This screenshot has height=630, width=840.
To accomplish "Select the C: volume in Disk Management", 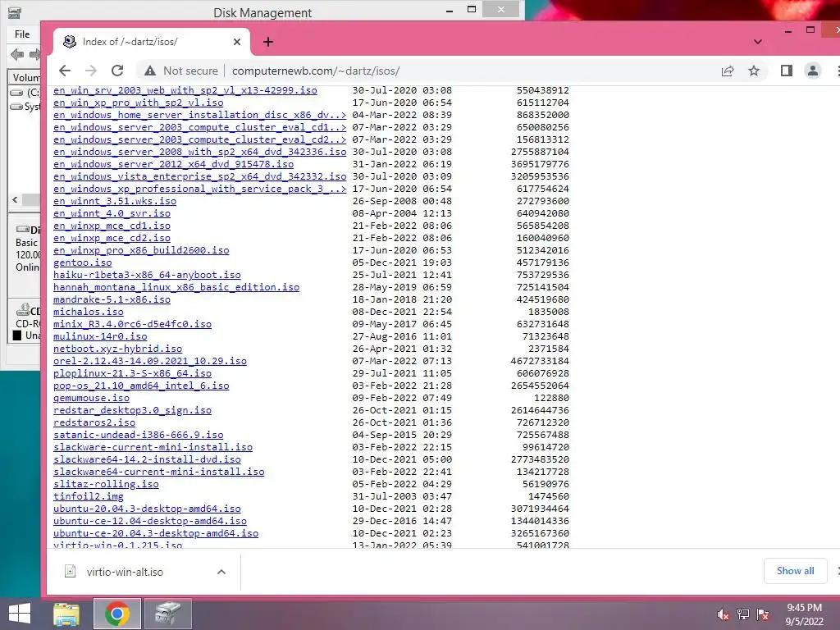I will (x=25, y=92).
